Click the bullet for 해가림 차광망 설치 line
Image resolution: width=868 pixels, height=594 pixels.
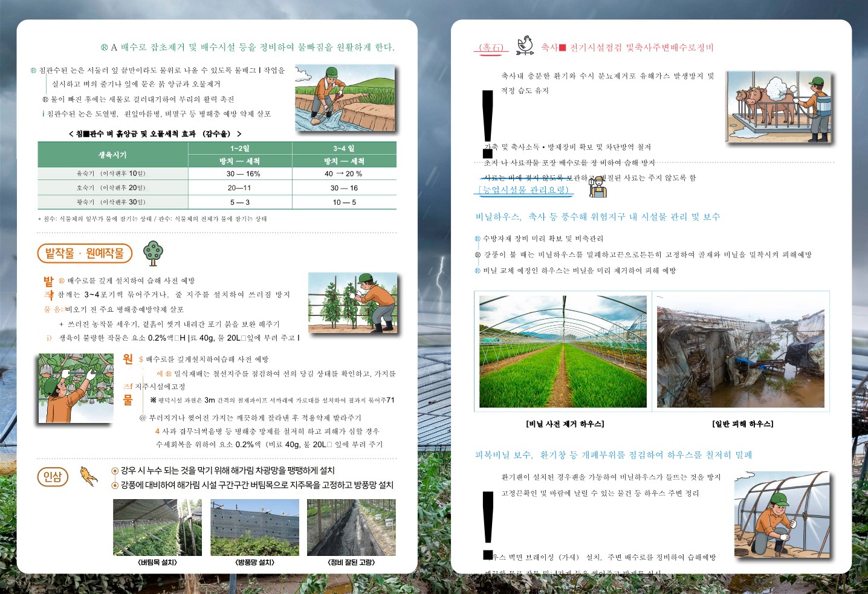pyautogui.click(x=115, y=471)
